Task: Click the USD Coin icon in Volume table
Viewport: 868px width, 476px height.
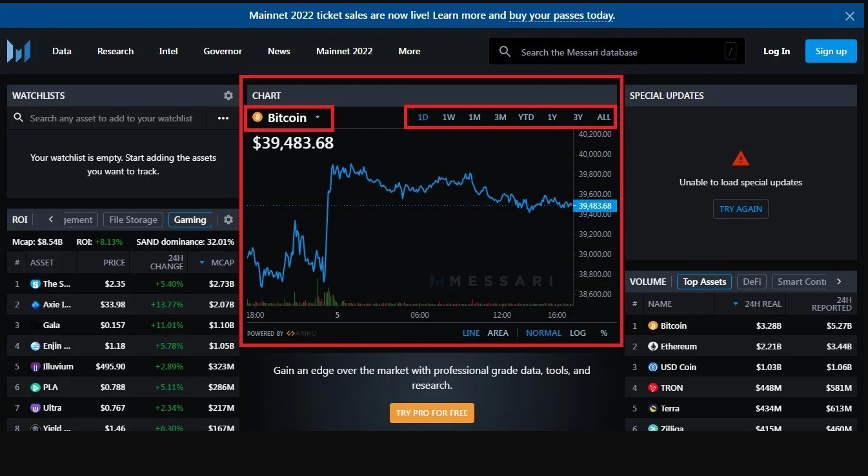Action: tap(653, 367)
